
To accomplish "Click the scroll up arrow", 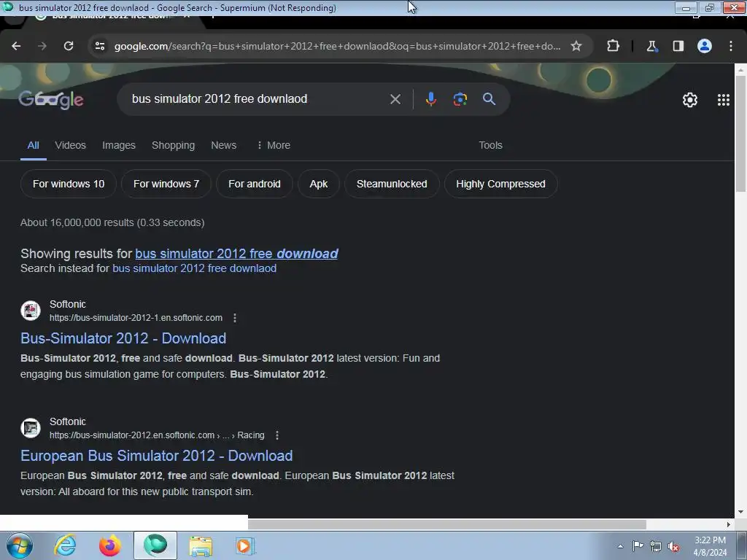I will coord(740,69).
